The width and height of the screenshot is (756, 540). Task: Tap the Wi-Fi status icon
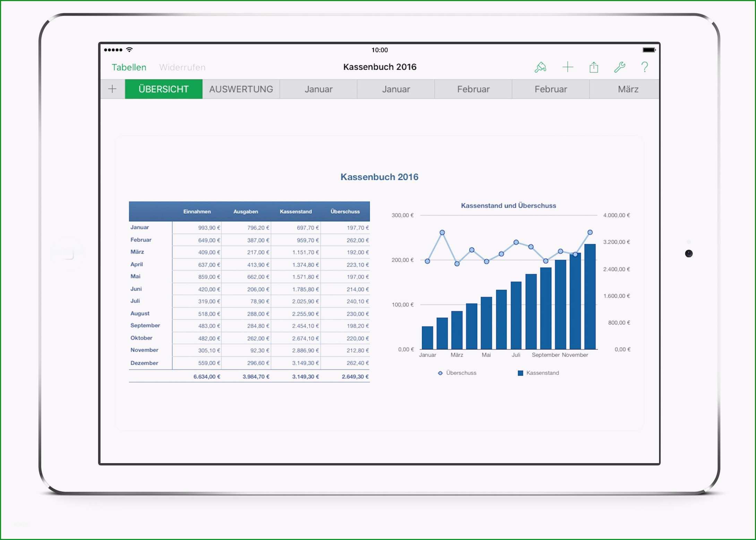point(129,50)
